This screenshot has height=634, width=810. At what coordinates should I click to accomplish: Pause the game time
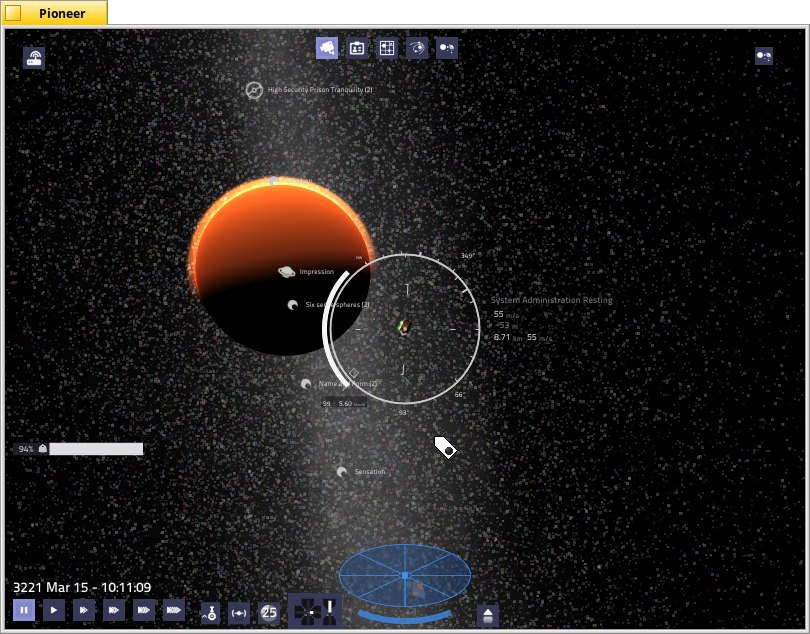click(24, 610)
